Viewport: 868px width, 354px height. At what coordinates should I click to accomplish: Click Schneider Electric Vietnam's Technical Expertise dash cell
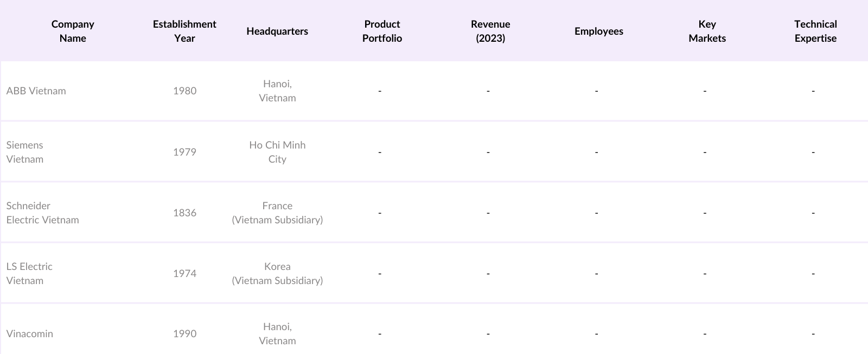tap(813, 213)
